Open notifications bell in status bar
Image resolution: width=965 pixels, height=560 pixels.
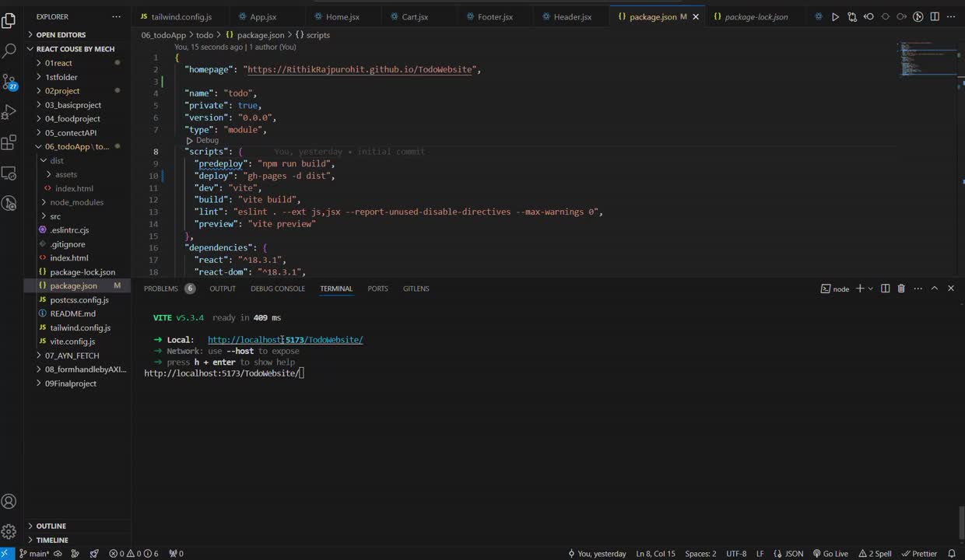(x=951, y=554)
